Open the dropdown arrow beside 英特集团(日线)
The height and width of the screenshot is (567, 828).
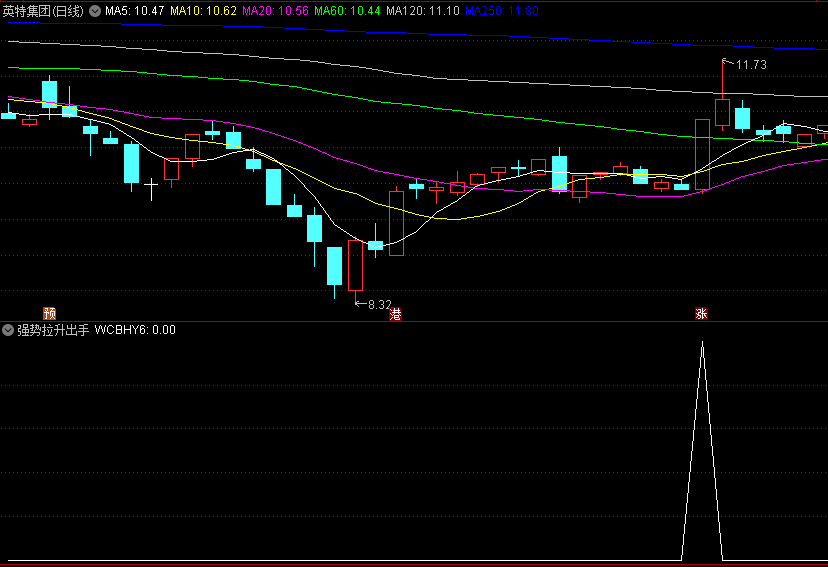[95, 11]
